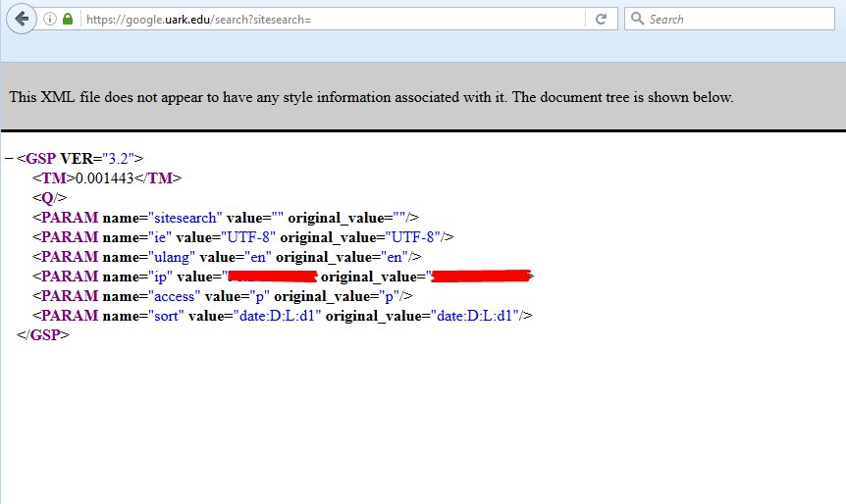Collapse the GSP root XML node
846x504 pixels.
8,159
